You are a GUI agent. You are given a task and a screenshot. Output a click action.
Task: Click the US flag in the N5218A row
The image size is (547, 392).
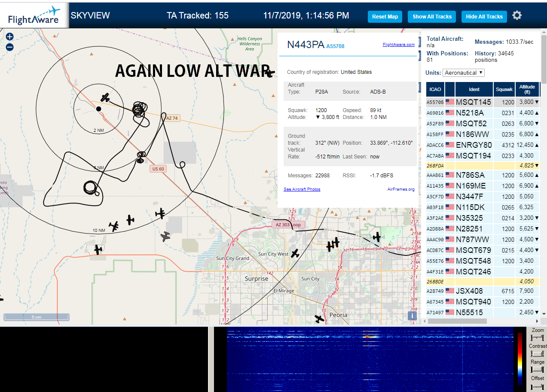tap(450, 113)
